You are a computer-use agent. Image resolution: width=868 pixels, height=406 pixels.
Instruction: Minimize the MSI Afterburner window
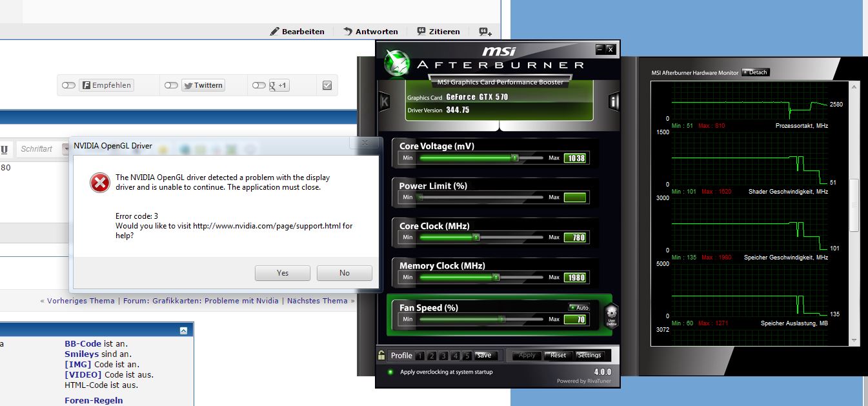600,48
